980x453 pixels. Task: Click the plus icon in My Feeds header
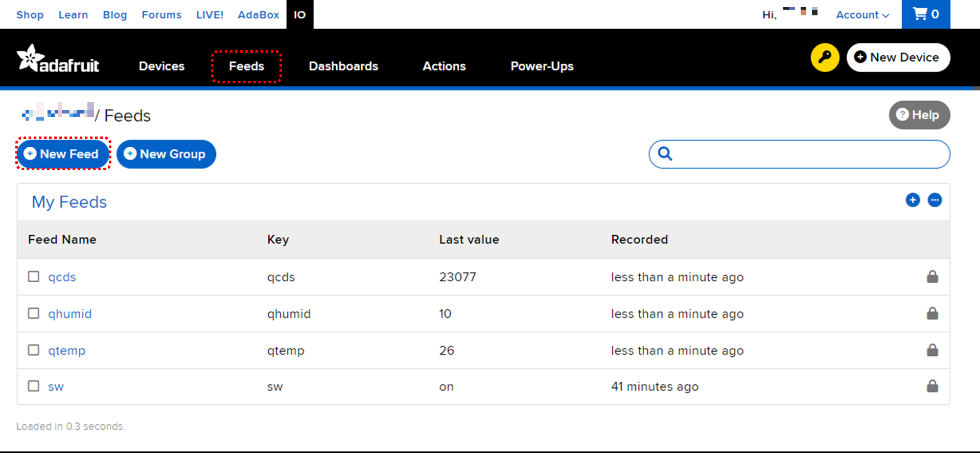point(913,200)
